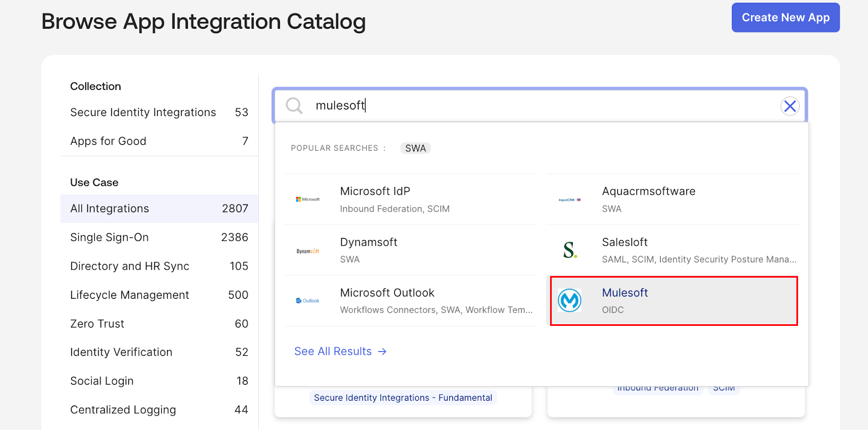Filter by Secure Identity Integrations collection

click(x=159, y=112)
